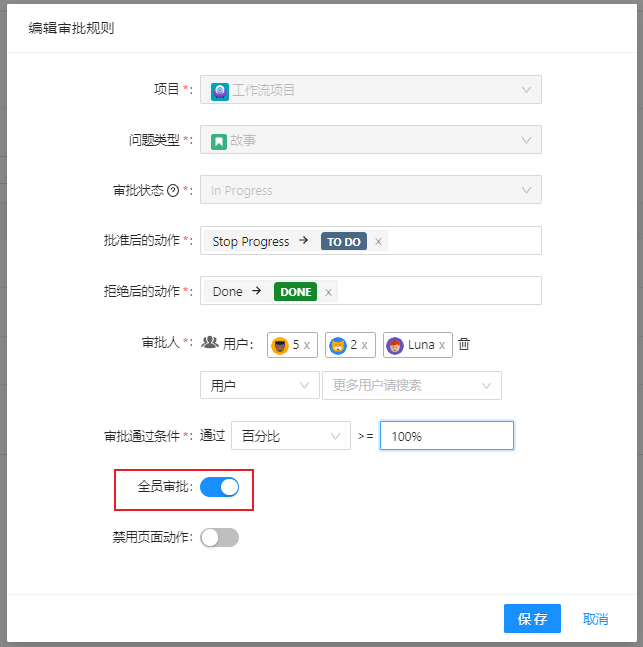Click Luna's avatar icon

click(x=395, y=345)
